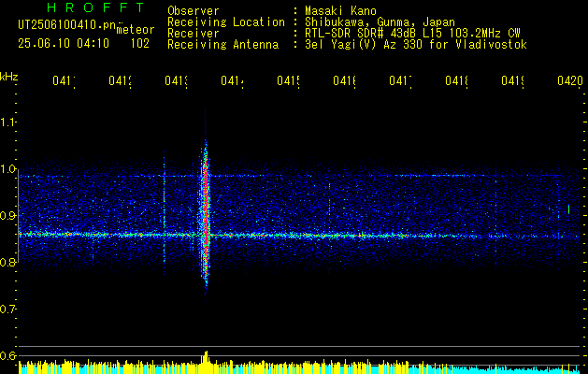Click the 0.7 kHz axis tick label
This screenshot has height=374, width=588.
point(7,309)
